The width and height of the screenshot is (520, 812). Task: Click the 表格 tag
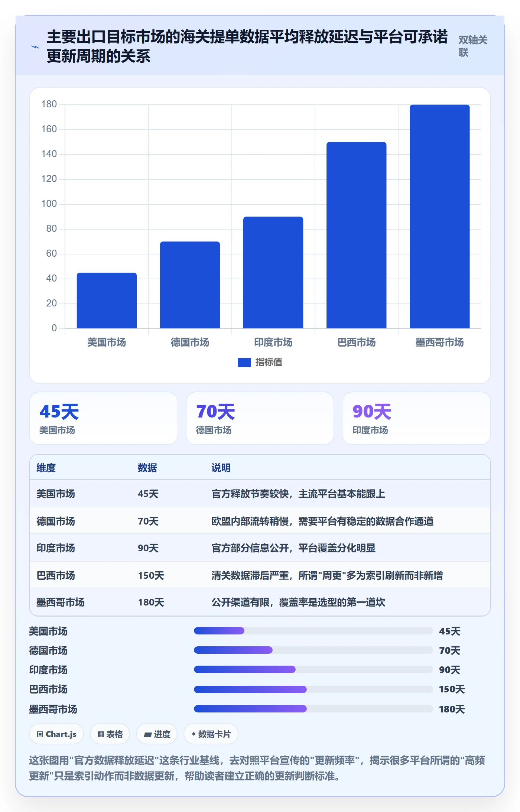(x=110, y=734)
